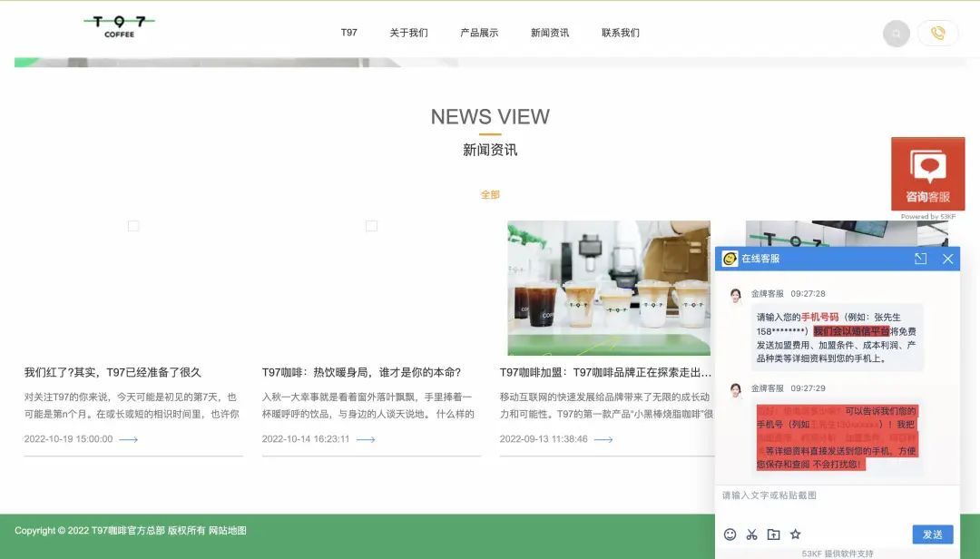980x559 pixels.
Task: Click the summary starting 移动互联网的快速发展
Action: tap(606, 405)
